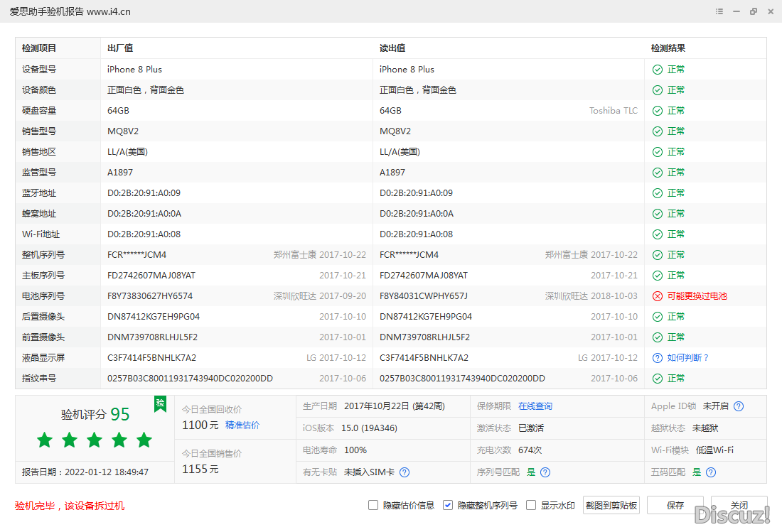The width and height of the screenshot is (782, 532).
Task: Open the title bar menu list icon
Action: [x=719, y=11]
